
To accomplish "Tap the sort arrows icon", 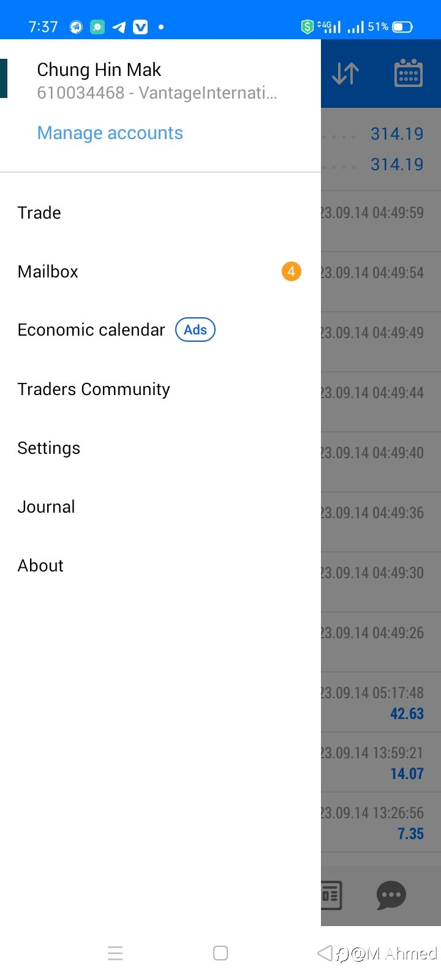I will coord(345,73).
